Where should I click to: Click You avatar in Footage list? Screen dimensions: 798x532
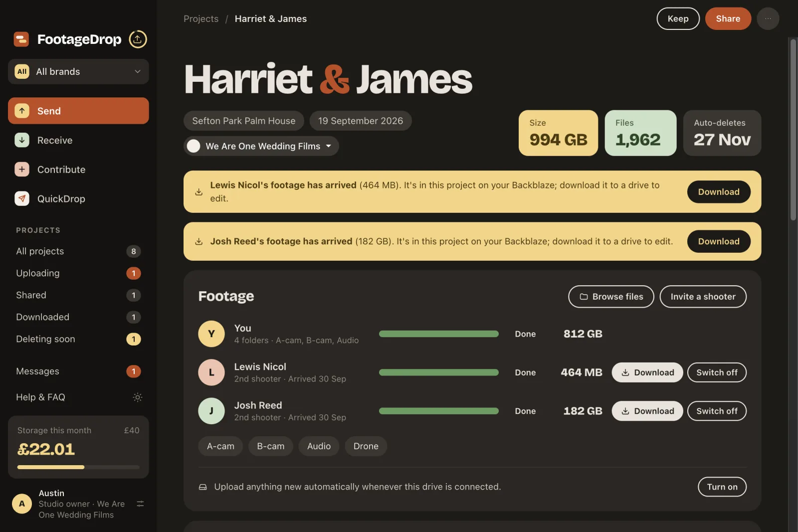click(211, 334)
